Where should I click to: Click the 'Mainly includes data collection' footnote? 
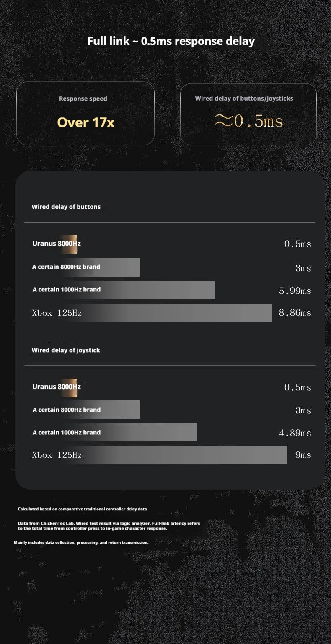click(81, 543)
